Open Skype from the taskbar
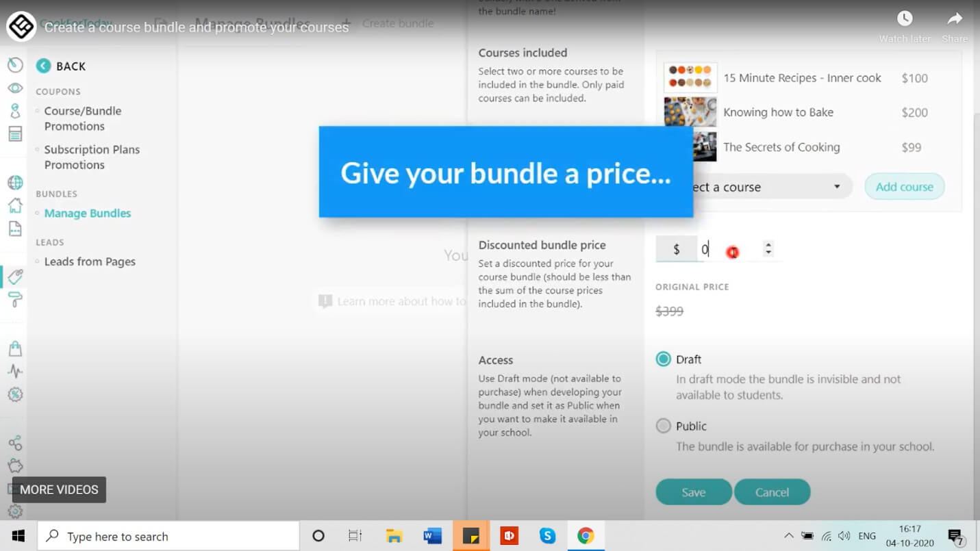980x551 pixels. pyautogui.click(x=547, y=536)
